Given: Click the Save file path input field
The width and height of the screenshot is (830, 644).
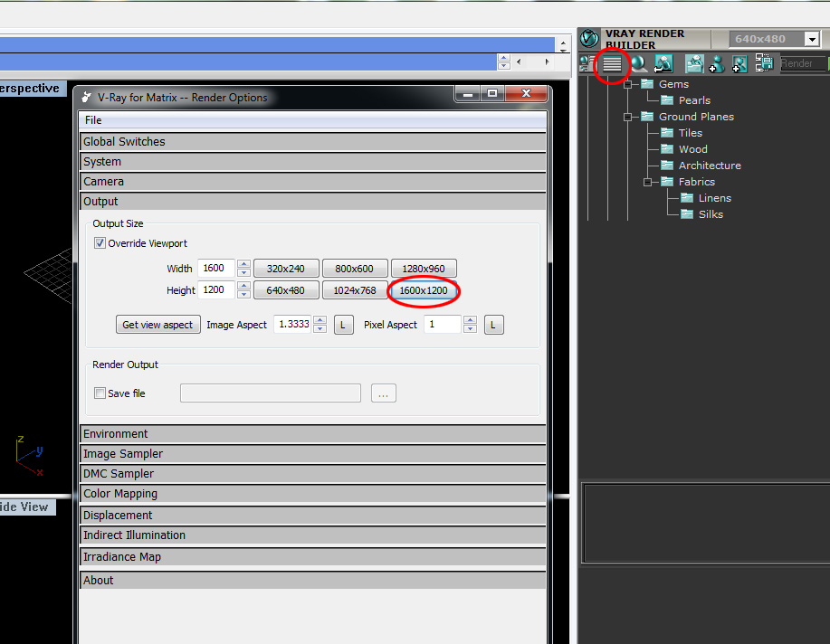Looking at the screenshot, I should [270, 393].
